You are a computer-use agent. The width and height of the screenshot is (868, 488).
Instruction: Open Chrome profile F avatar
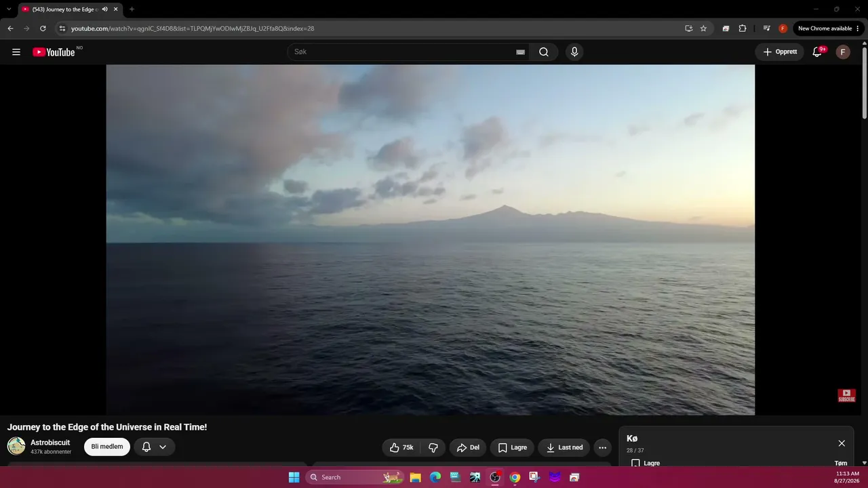[783, 28]
